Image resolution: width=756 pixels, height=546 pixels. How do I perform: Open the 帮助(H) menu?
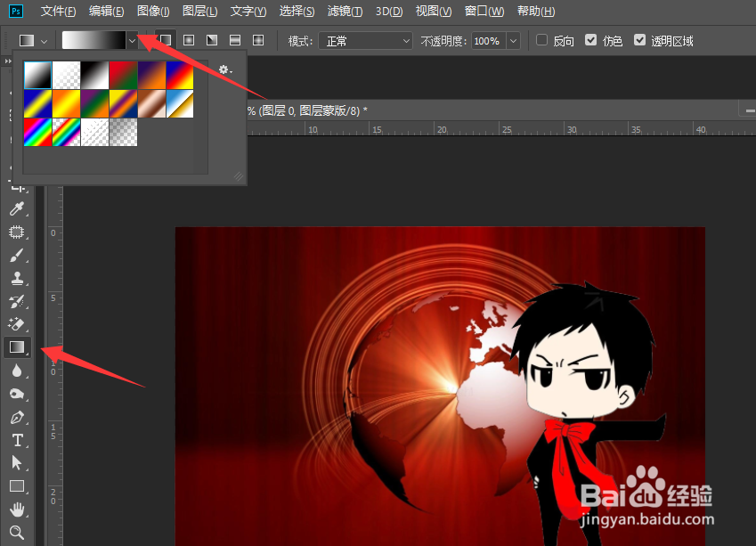536,11
